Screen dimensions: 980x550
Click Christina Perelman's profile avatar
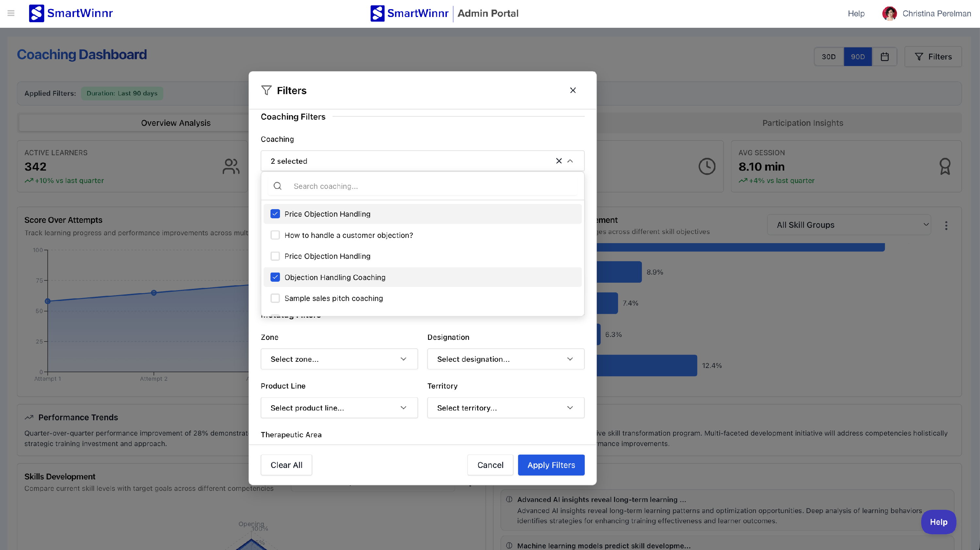pos(889,14)
